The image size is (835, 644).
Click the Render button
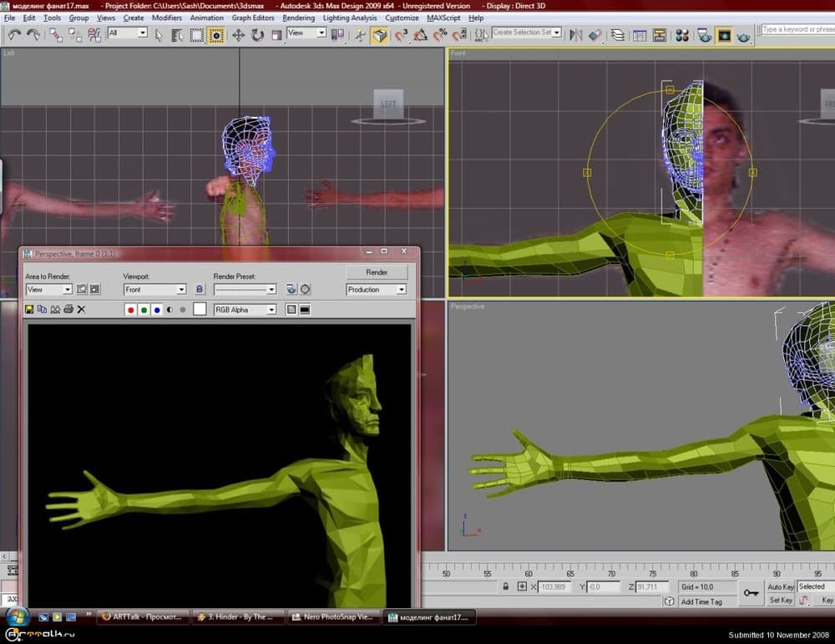(x=377, y=272)
